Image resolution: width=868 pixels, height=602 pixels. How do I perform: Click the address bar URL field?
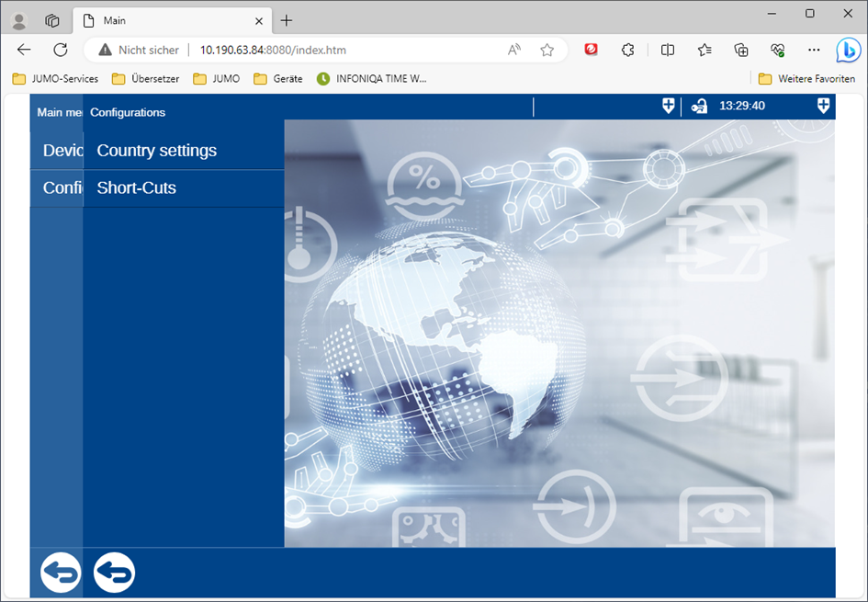click(x=349, y=50)
